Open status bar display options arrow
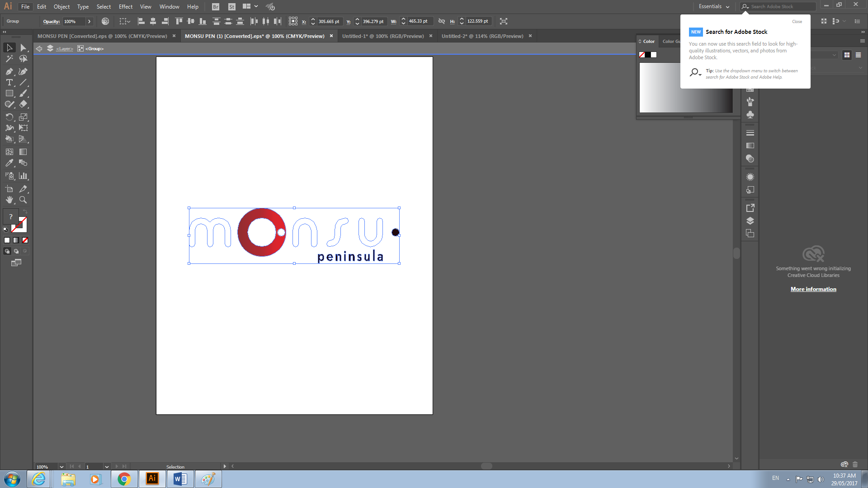Image resolution: width=868 pixels, height=488 pixels. pyautogui.click(x=225, y=466)
